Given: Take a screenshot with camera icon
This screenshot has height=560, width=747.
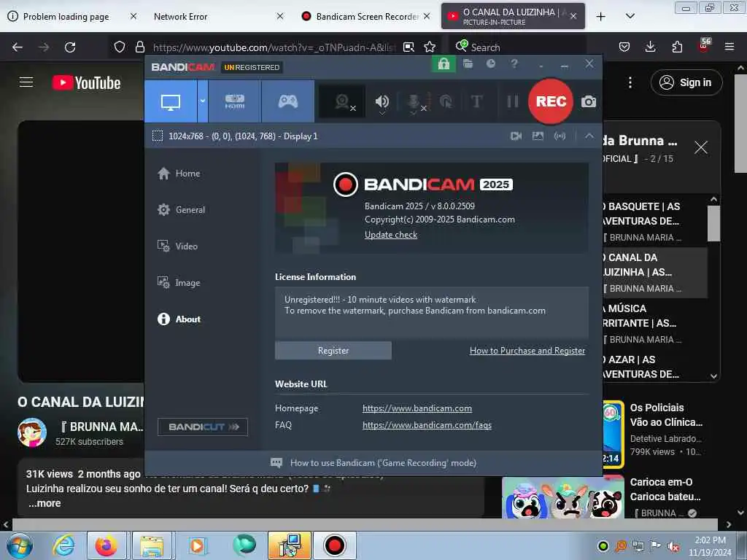Looking at the screenshot, I should pyautogui.click(x=589, y=101).
